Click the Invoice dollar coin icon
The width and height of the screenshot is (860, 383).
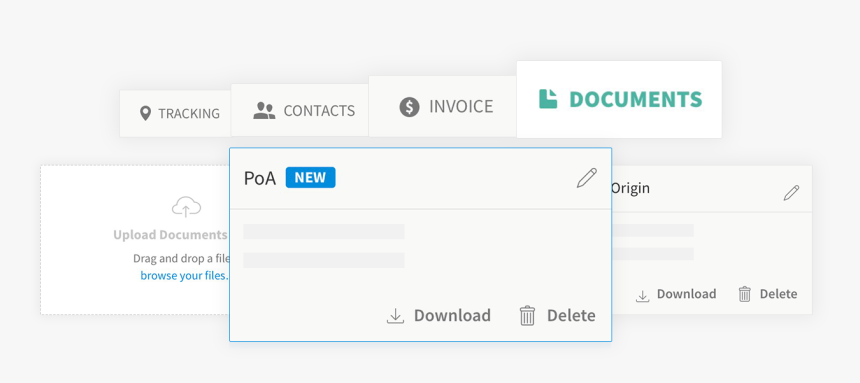[409, 106]
